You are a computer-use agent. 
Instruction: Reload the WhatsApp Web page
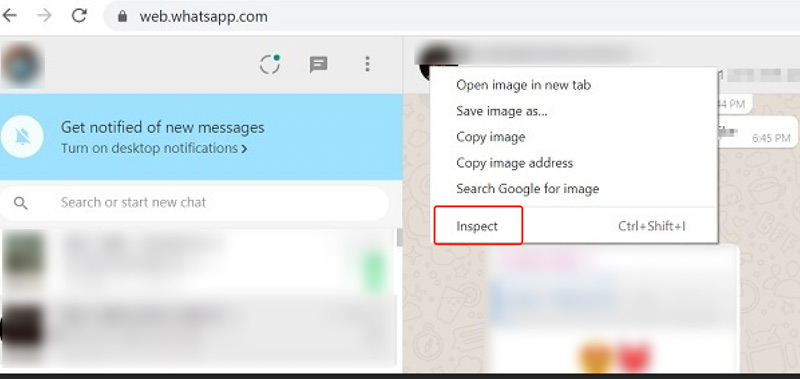(x=79, y=16)
